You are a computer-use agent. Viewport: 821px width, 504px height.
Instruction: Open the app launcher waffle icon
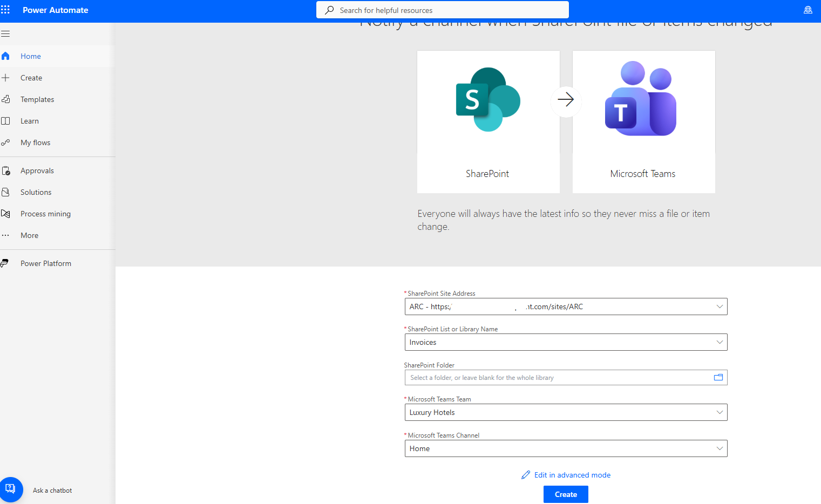click(x=5, y=10)
